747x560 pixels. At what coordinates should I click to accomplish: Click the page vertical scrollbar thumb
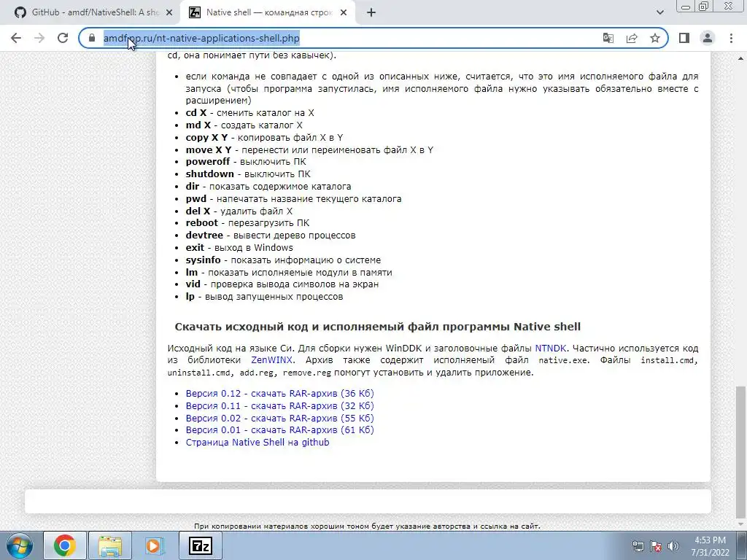[x=740, y=451]
